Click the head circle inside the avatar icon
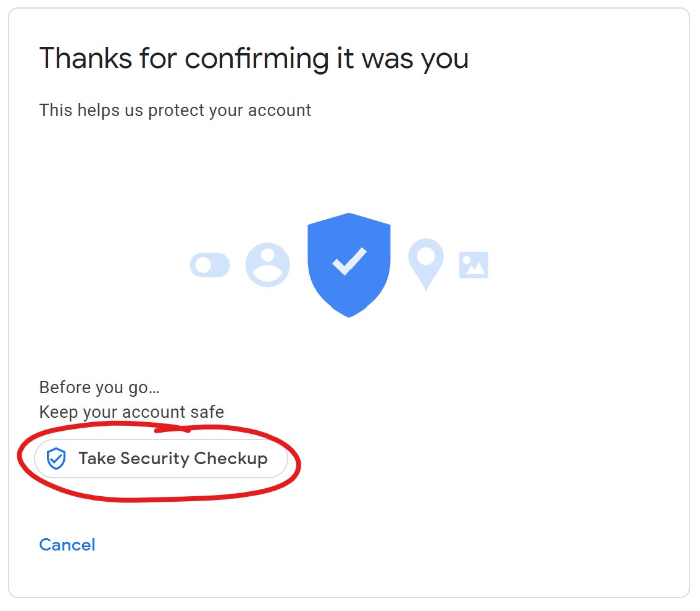This screenshot has width=700, height=611. (267, 256)
